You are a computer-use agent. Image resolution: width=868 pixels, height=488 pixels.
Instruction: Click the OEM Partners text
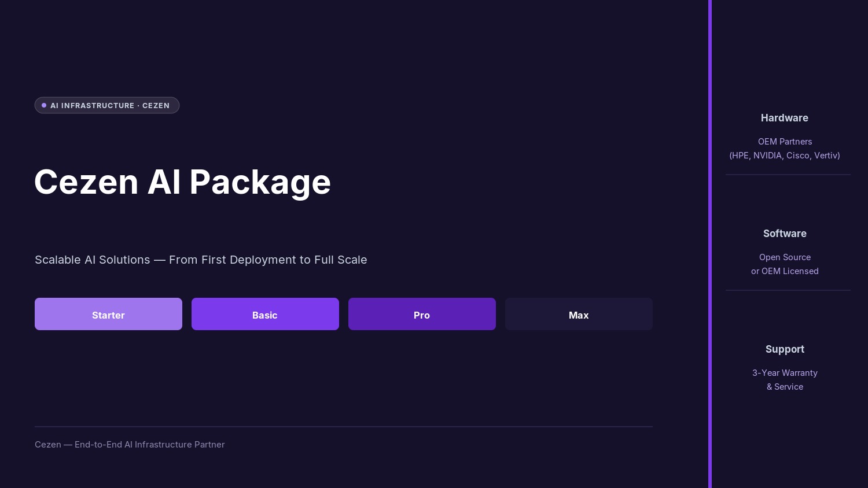tap(785, 142)
